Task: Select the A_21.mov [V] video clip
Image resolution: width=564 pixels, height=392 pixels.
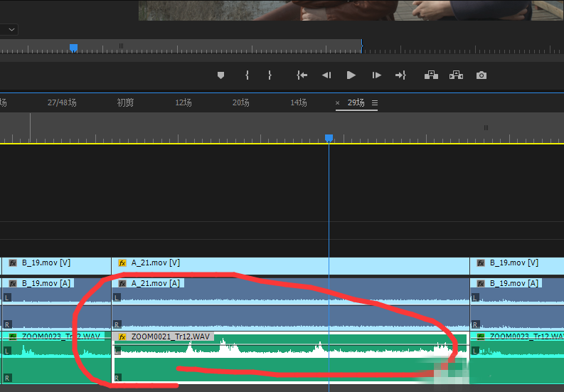Action: [291, 266]
